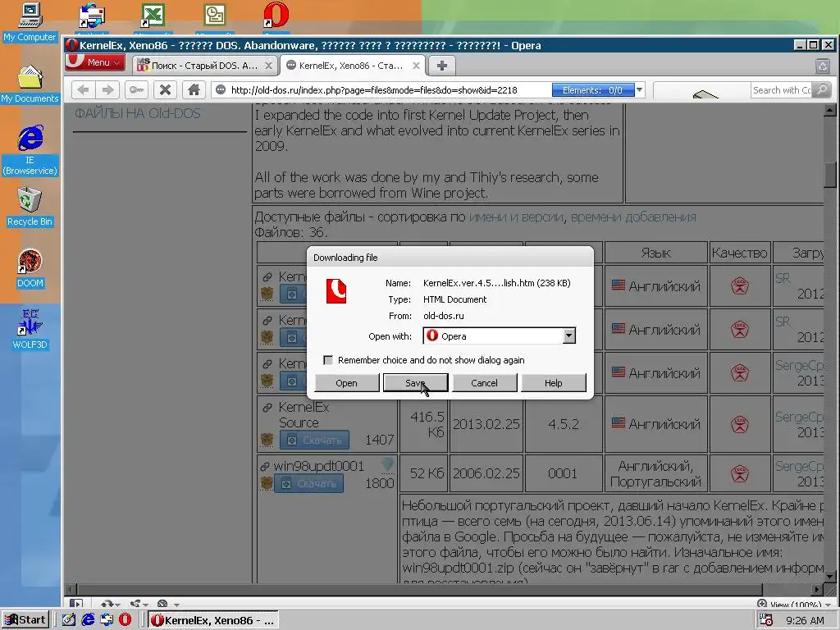840x630 pixels.
Task: Click the search magnifier button
Action: click(x=821, y=90)
